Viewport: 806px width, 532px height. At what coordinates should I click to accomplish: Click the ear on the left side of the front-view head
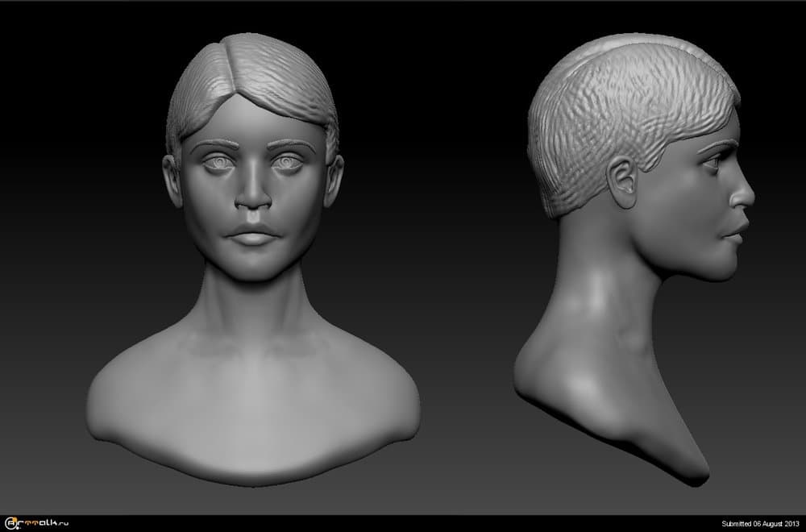(172, 179)
